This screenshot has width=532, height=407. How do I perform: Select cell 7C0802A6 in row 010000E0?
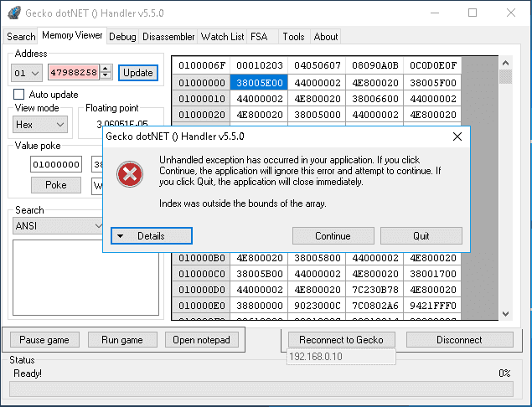tap(374, 305)
